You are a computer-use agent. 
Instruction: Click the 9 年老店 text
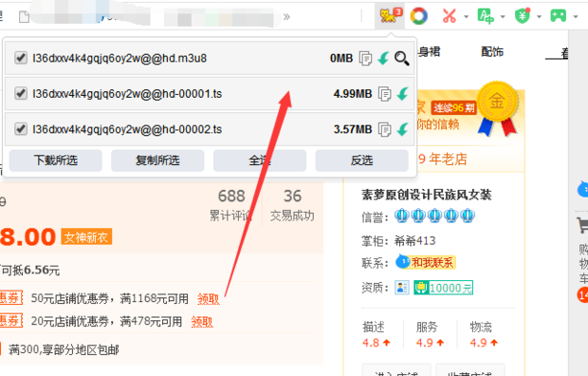coord(443,160)
